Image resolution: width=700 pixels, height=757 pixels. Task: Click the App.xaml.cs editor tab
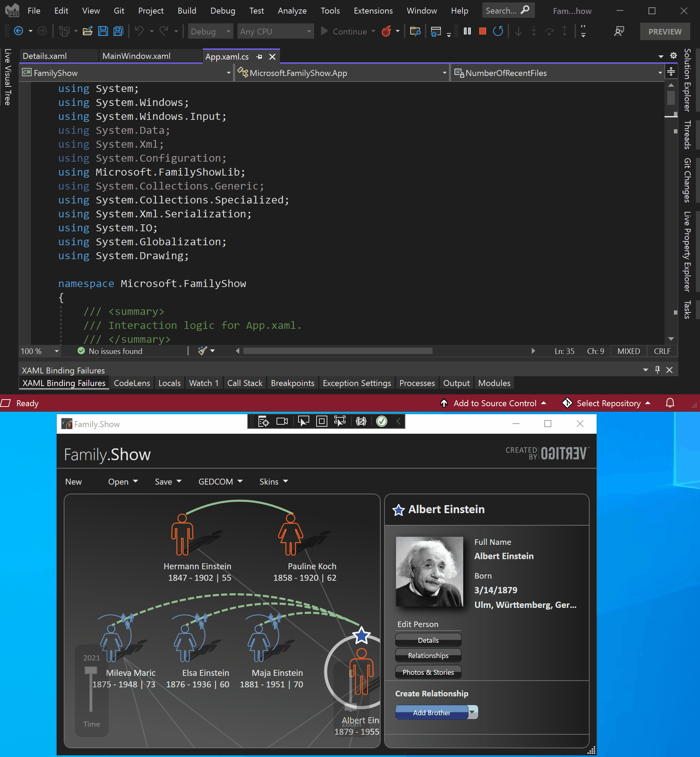tap(228, 55)
